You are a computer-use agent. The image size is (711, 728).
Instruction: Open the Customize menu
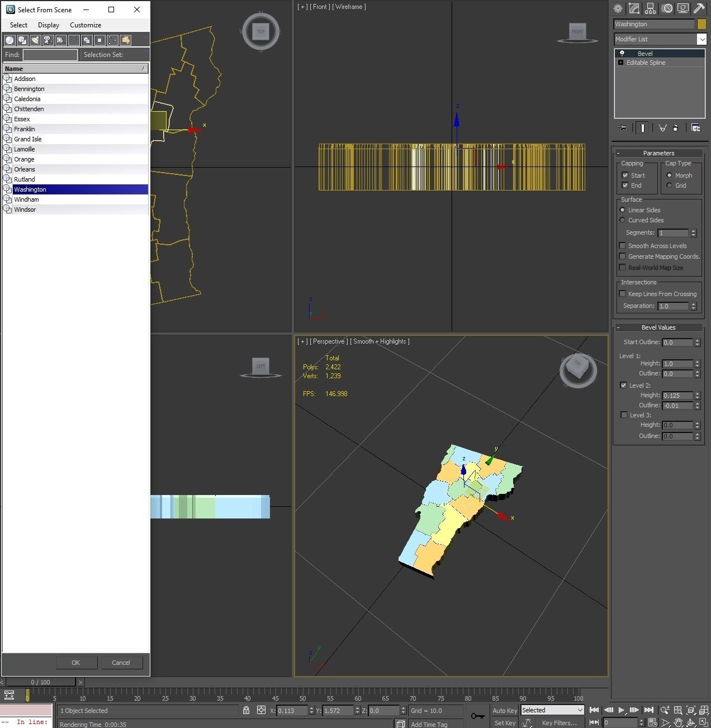[x=86, y=25]
